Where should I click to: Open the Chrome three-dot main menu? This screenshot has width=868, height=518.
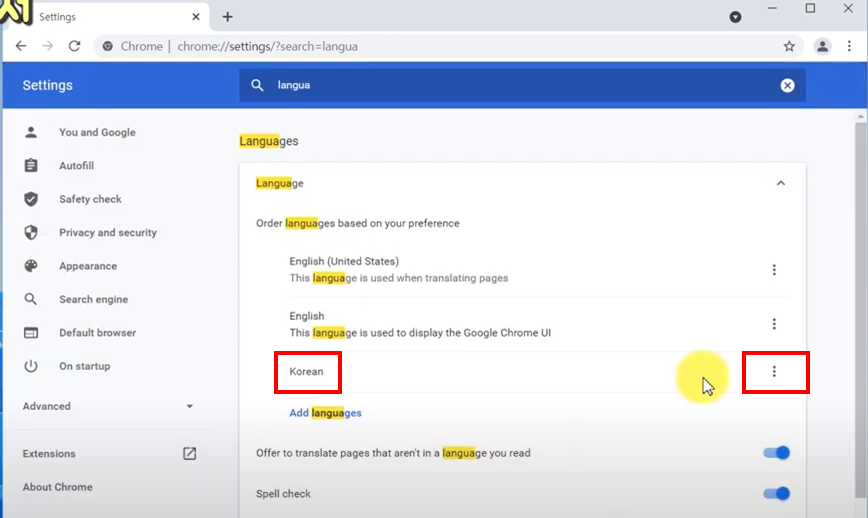tap(849, 46)
